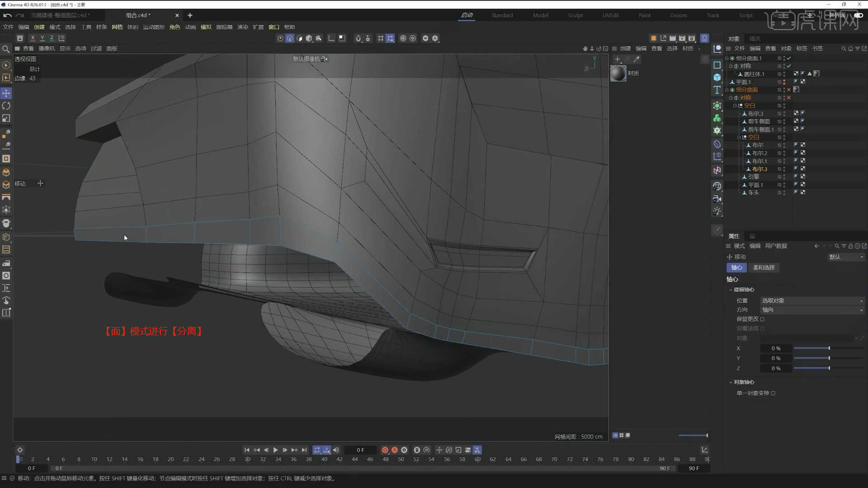Open the 方向 dropdown showing 轴向
This screenshot has height=488, width=868.
coord(812,310)
